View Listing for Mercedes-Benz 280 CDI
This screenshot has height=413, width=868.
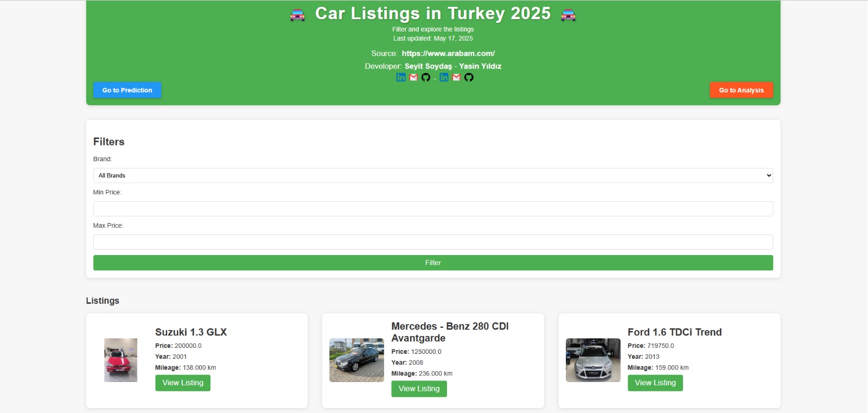click(419, 389)
